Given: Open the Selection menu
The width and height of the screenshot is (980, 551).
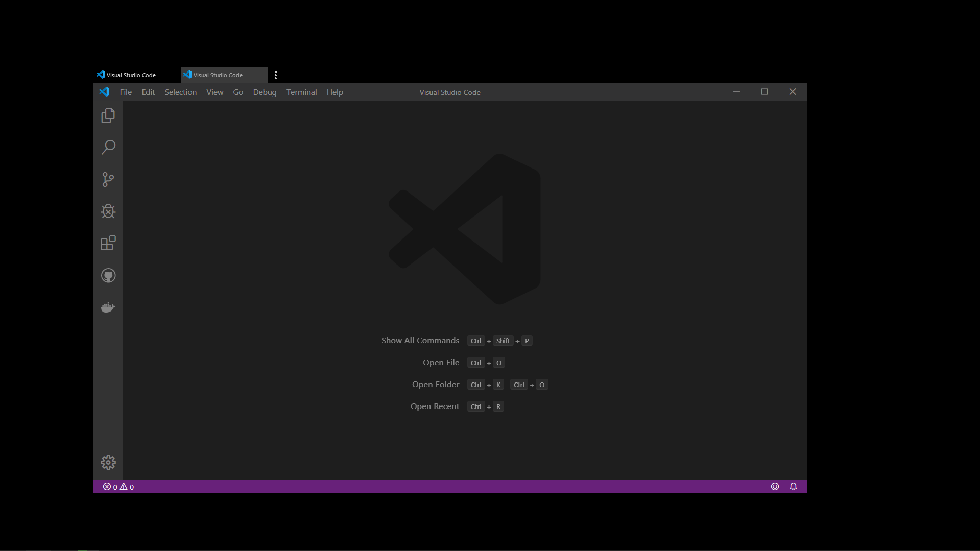Looking at the screenshot, I should point(180,92).
